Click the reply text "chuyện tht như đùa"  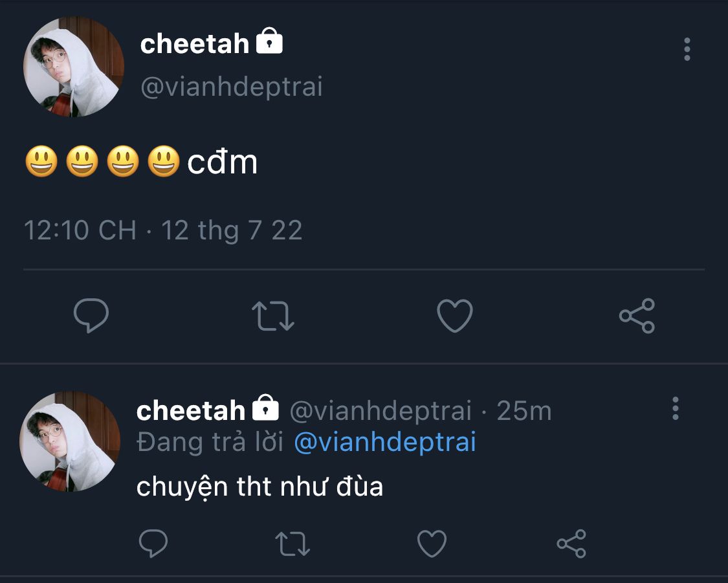[x=259, y=487]
